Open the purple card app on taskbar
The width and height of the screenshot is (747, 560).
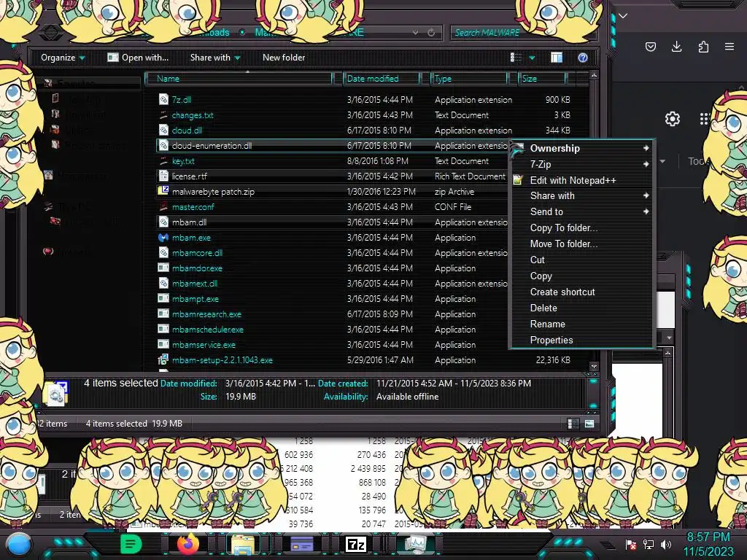pos(301,544)
